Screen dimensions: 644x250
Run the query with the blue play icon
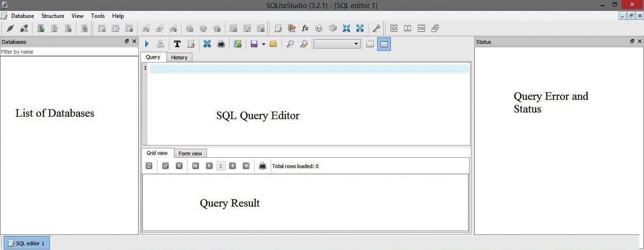point(147,44)
